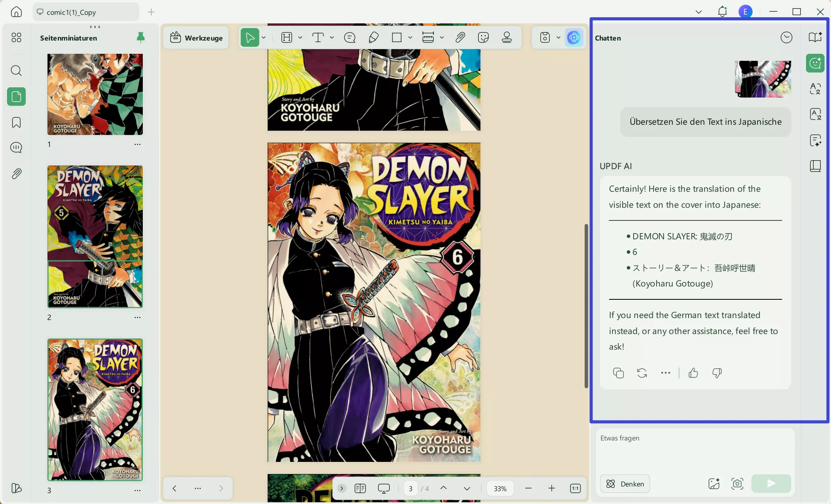The width and height of the screenshot is (831, 504).
Task: Regenerate the AI response
Action: coord(642,373)
